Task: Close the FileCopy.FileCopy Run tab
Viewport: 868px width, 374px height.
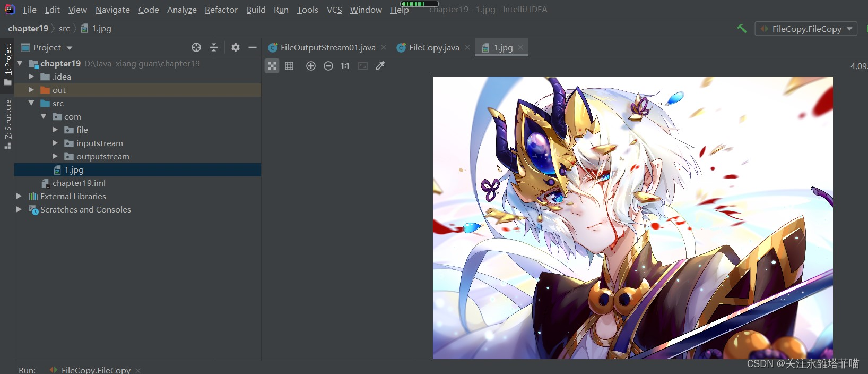Action: tap(138, 370)
